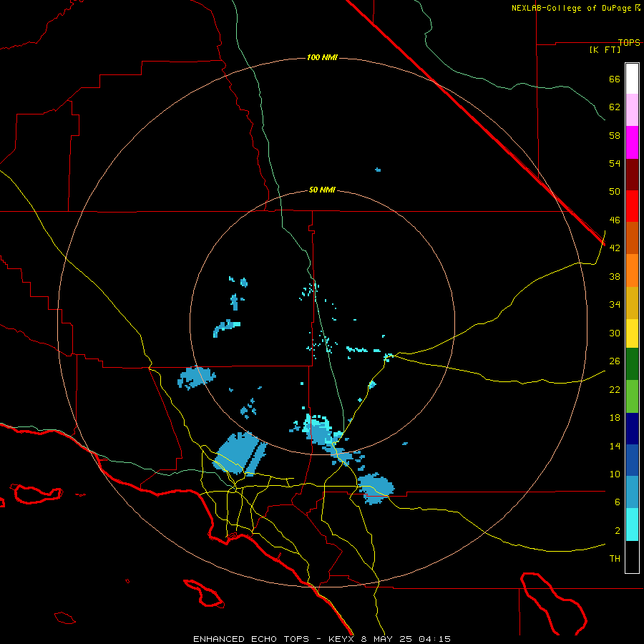Click the gold legend swatch
The height and width of the screenshot is (644, 644).
632,303
